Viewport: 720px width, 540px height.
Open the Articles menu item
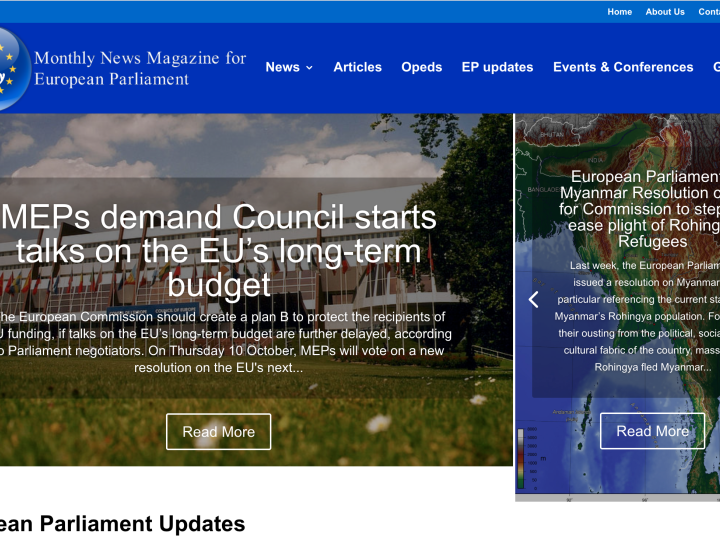(x=357, y=67)
